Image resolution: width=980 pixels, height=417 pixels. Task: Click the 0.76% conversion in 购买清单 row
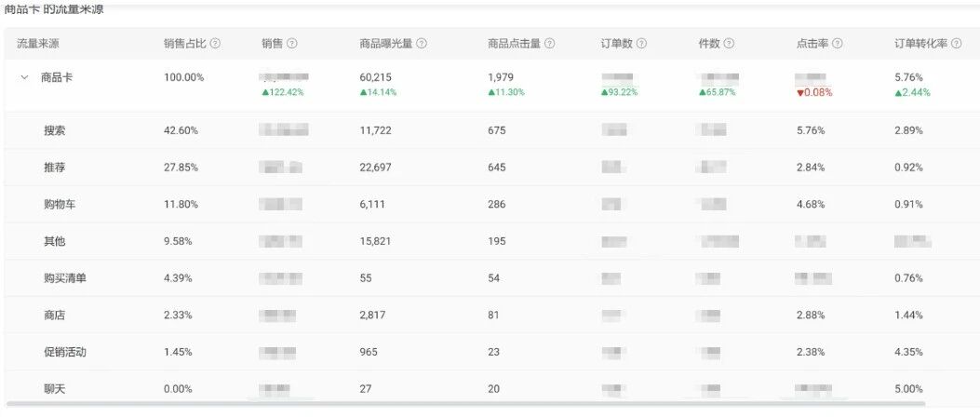908,278
